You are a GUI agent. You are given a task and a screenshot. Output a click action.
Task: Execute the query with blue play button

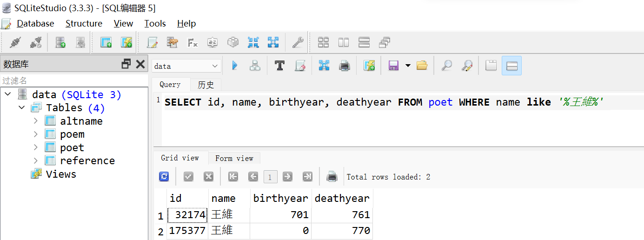[x=235, y=66]
